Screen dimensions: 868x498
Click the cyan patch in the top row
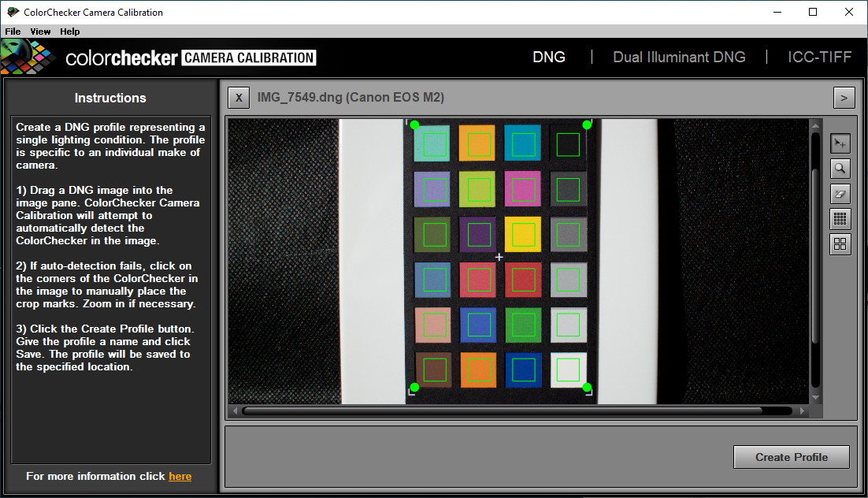pos(522,143)
